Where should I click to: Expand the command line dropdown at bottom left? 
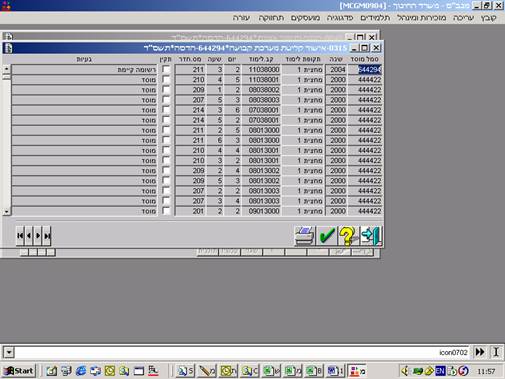9,352
